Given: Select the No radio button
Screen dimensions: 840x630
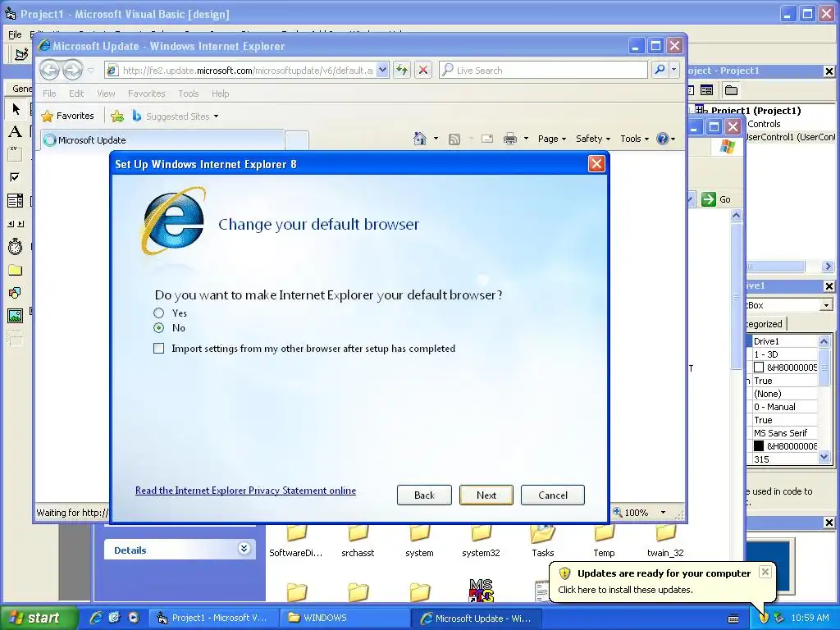Looking at the screenshot, I should tap(158, 328).
